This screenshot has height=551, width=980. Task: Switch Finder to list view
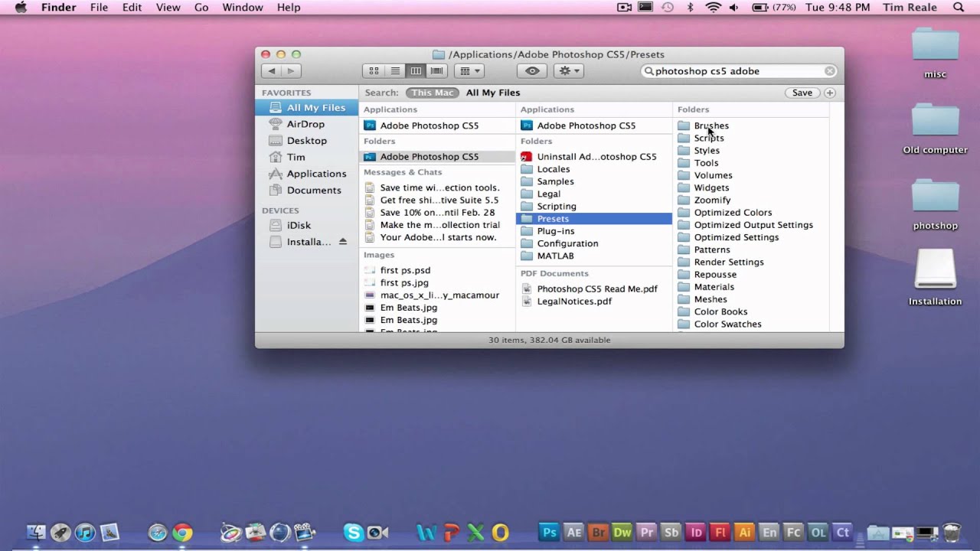(395, 70)
